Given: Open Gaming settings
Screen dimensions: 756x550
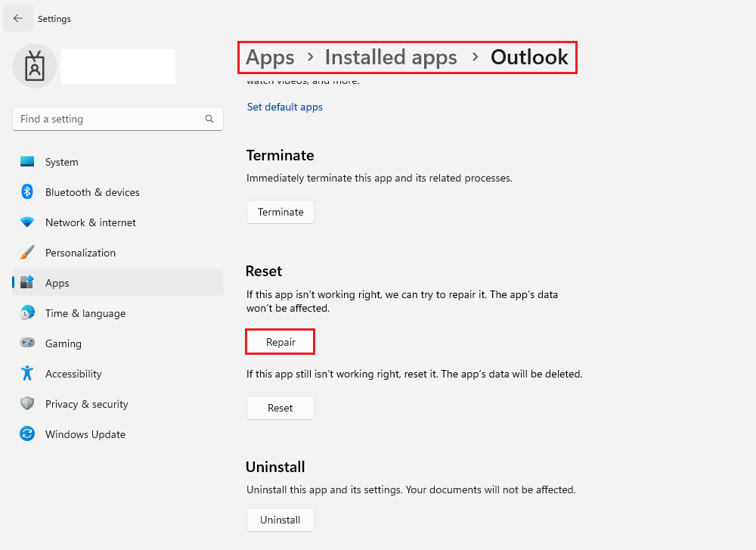Looking at the screenshot, I should [118, 343].
